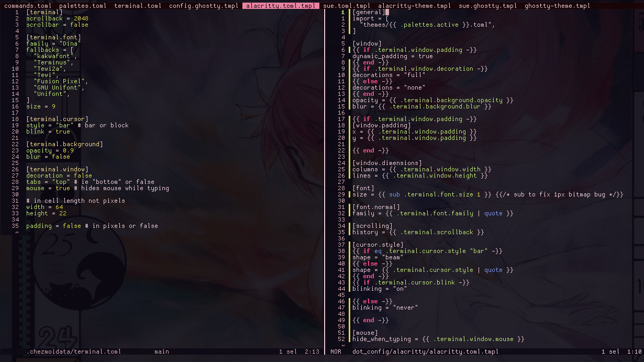Viewport: 644px width, 362px height.
Task: Click the [terminal.background] section header
Action: [64, 144]
